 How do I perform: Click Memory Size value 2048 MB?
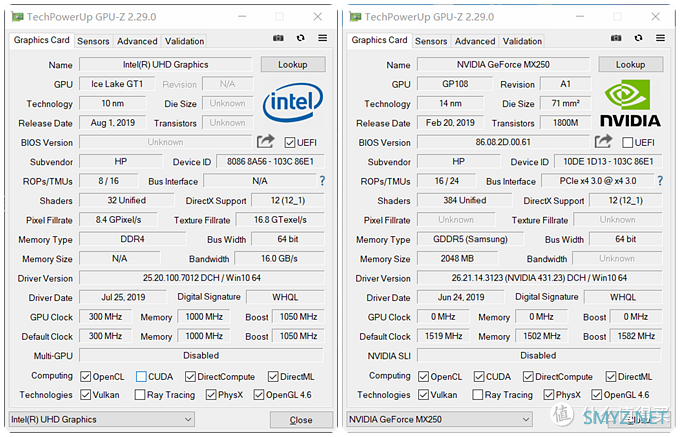point(458,258)
